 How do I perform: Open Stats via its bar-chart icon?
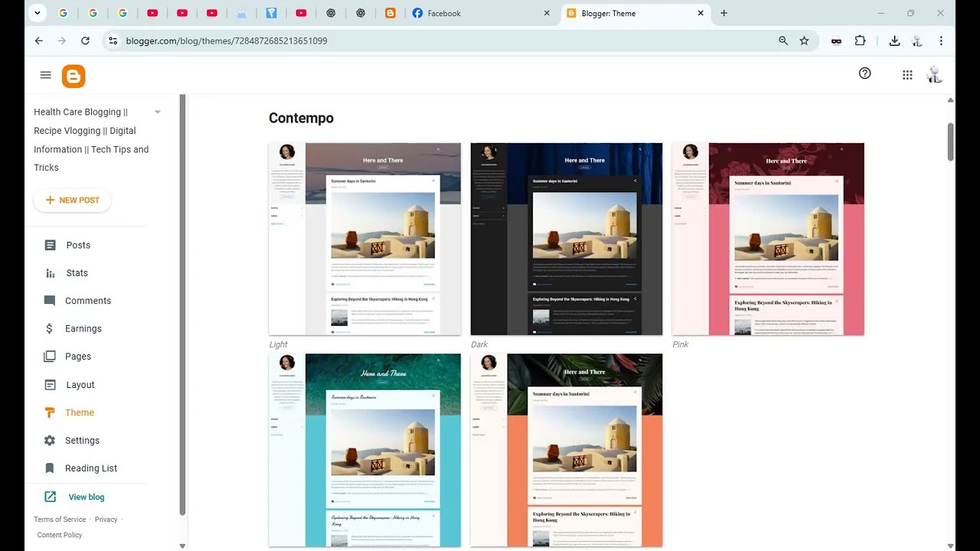51,273
